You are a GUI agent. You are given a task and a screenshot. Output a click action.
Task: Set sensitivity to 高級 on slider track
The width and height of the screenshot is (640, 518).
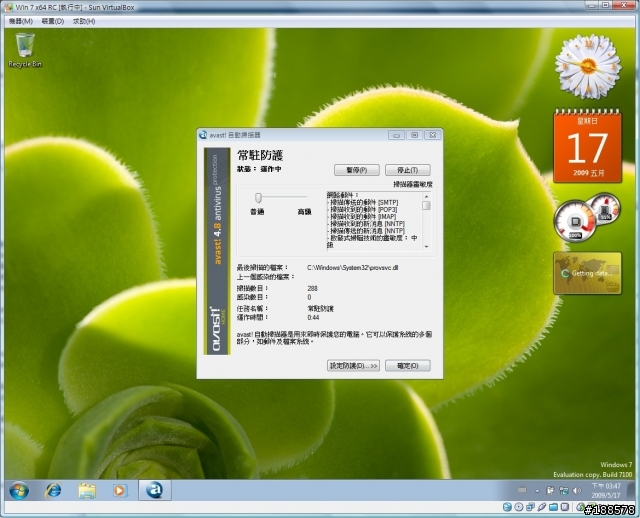coord(304,197)
